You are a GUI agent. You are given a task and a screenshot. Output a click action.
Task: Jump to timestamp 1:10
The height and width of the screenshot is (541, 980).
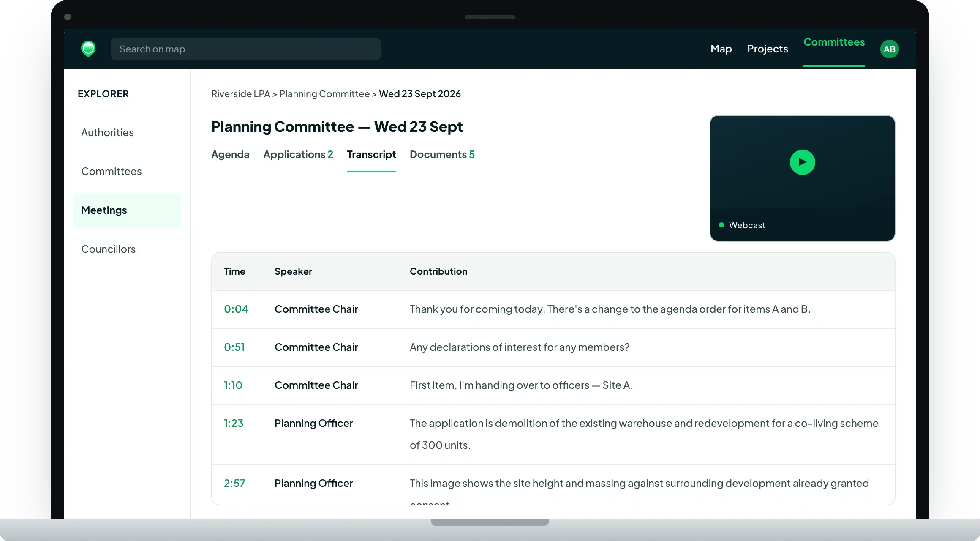pyautogui.click(x=233, y=385)
